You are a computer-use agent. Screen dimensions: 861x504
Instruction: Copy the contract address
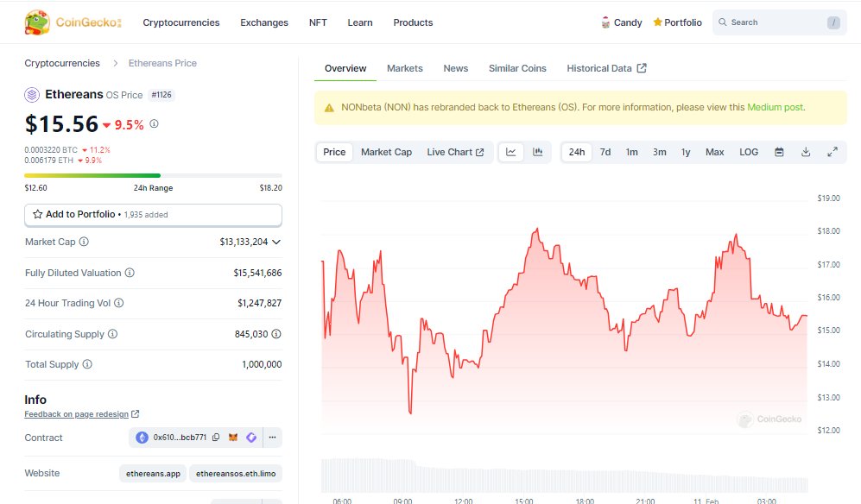pyautogui.click(x=216, y=438)
